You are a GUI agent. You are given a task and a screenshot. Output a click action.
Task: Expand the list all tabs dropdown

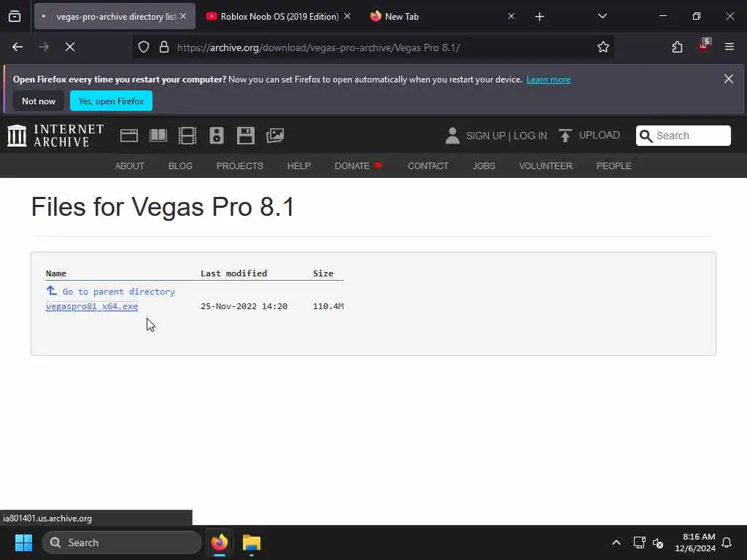(602, 17)
